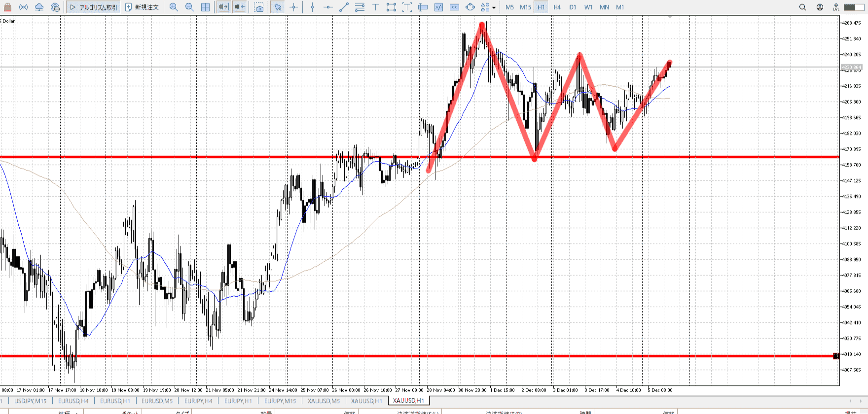Viewport: 868px width, 414px height.
Task: Pick the trendline drawing tool
Action: coord(344,7)
